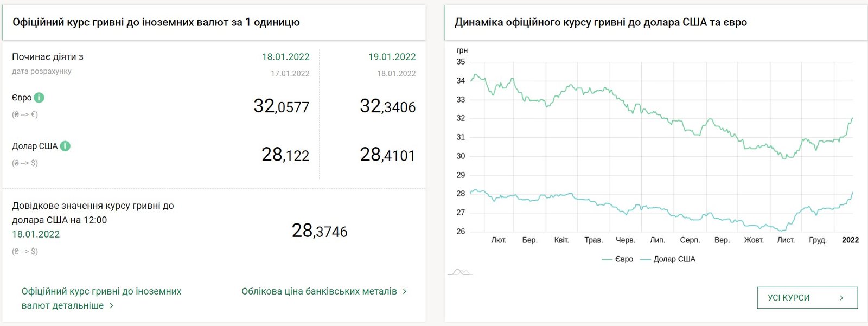Toggle Євро series in chart legend
868x326 pixels.
point(617,259)
